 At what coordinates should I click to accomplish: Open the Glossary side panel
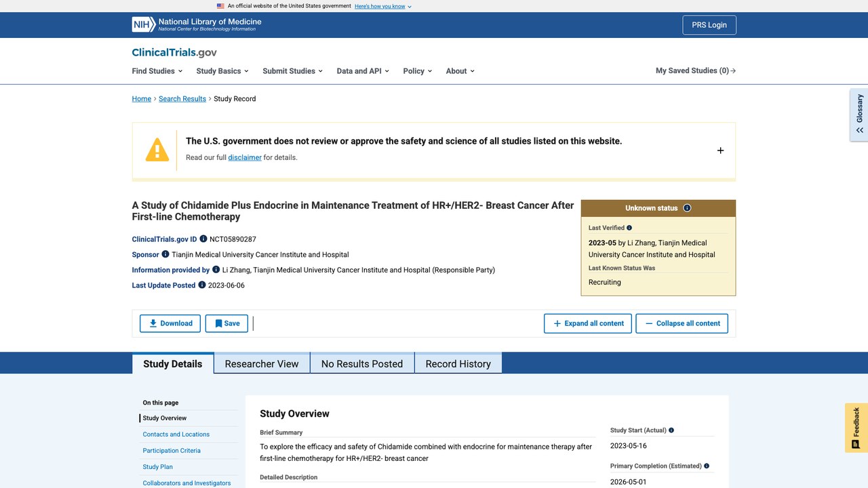coord(859,115)
